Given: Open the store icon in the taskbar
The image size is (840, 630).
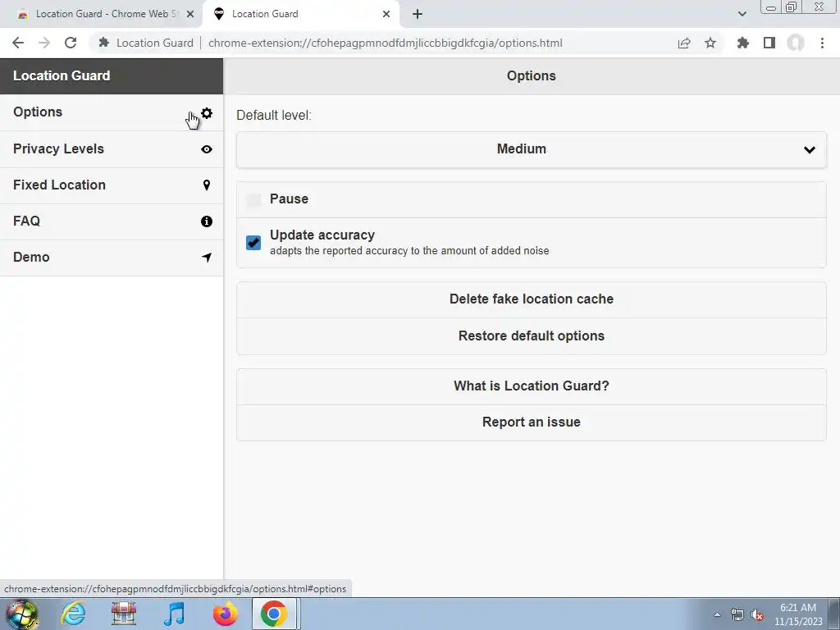Looking at the screenshot, I should (x=123, y=614).
